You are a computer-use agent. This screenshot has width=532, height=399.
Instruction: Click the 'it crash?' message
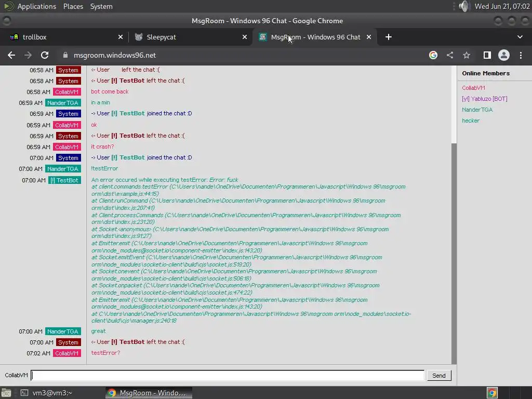(x=102, y=147)
